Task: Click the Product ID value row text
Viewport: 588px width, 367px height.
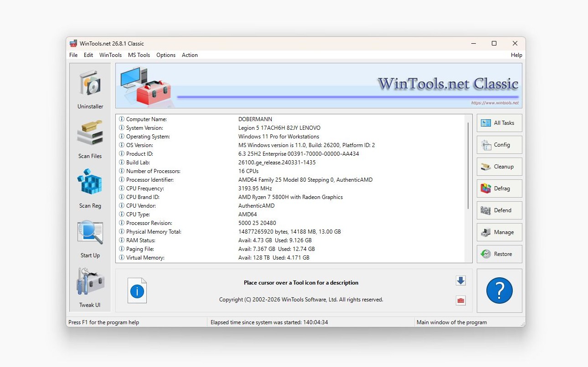Action: 299,154
